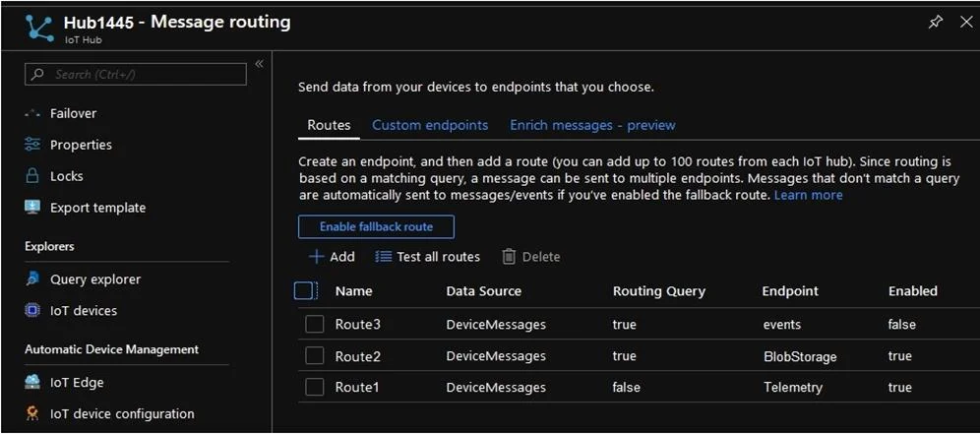The image size is (980, 434).
Task: Tick the Route1 checkbox
Action: (315, 387)
